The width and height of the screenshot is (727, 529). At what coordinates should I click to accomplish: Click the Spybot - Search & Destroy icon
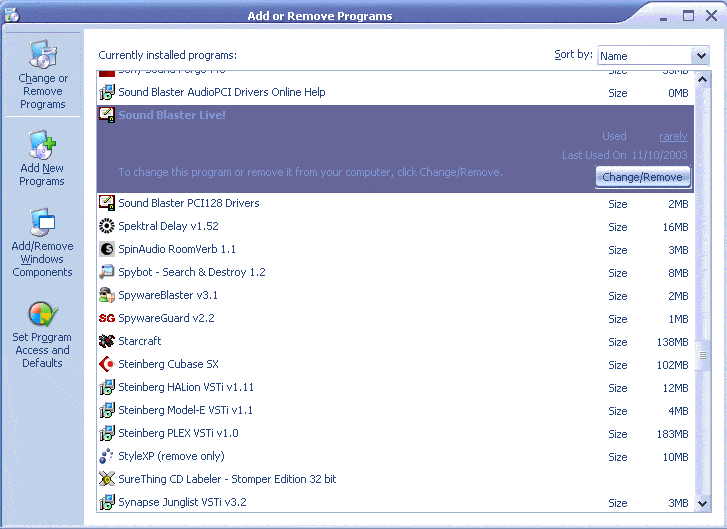point(107,272)
